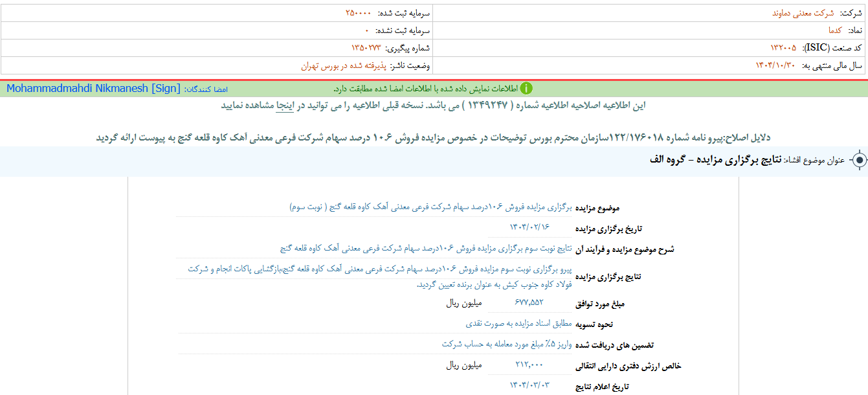Select registered capital value 250000
The height and width of the screenshot is (395, 868).
click(359, 13)
